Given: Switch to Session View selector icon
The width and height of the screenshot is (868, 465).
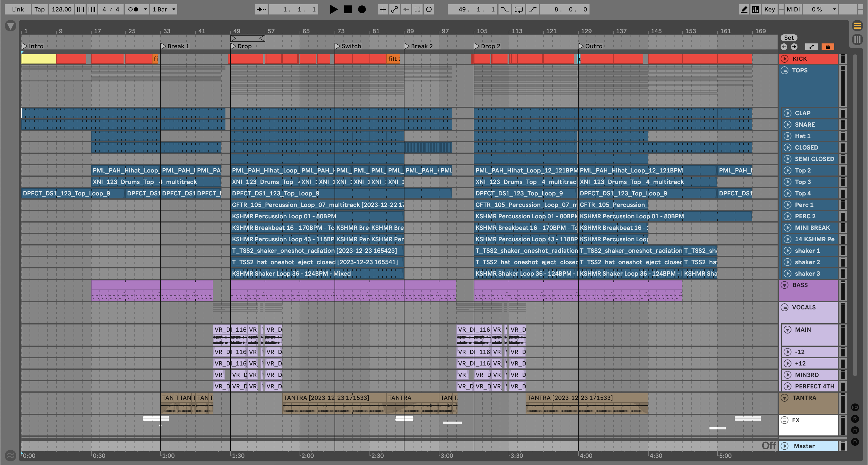Looking at the screenshot, I should tap(857, 39).
